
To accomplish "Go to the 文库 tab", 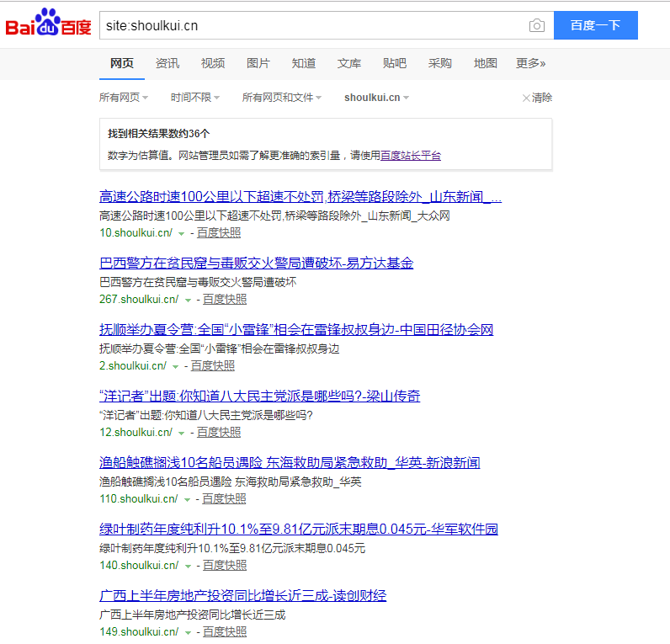I will [349, 64].
